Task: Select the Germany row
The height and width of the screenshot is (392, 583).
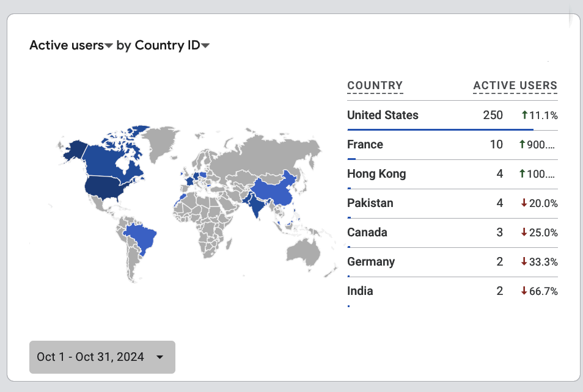Action: click(371, 262)
